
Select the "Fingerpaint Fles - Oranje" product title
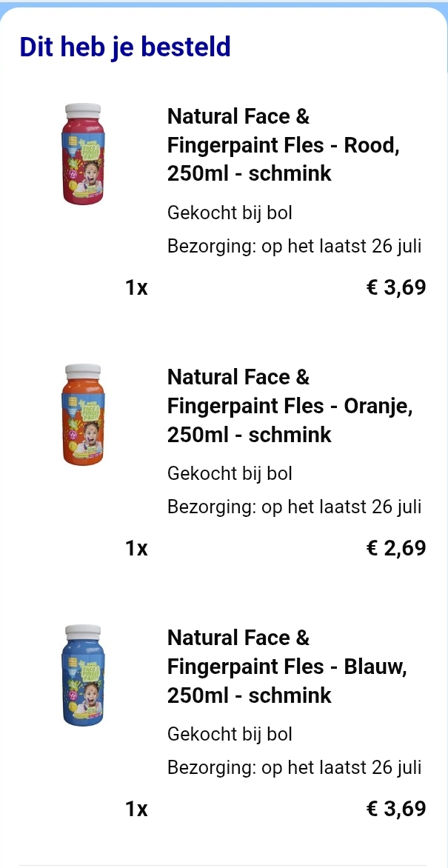(x=290, y=406)
